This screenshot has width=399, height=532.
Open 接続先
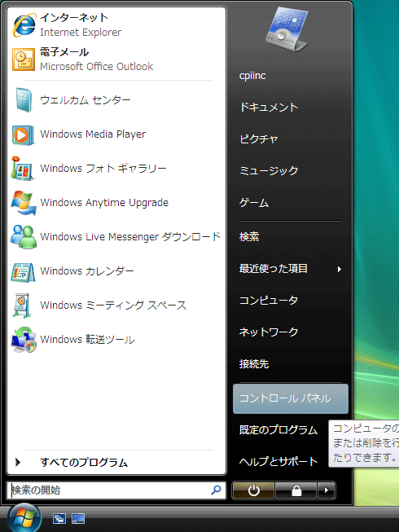(x=254, y=364)
